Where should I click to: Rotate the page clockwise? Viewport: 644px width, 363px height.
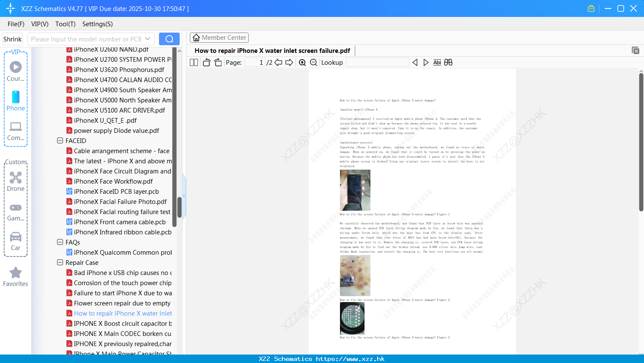pos(218,63)
